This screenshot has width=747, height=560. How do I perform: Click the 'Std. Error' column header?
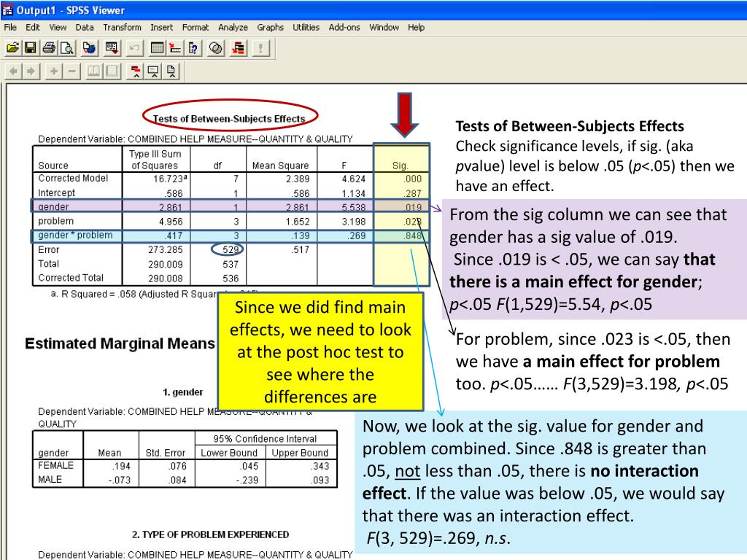tap(166, 452)
